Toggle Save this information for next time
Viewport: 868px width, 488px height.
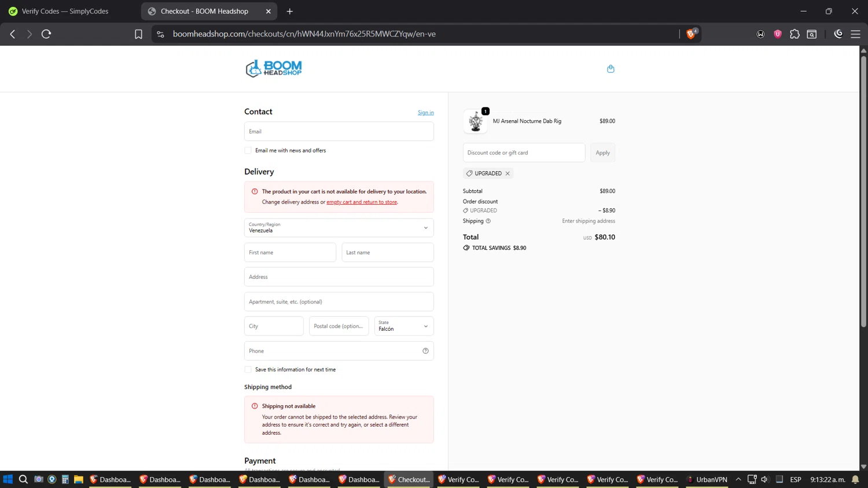tap(248, 369)
